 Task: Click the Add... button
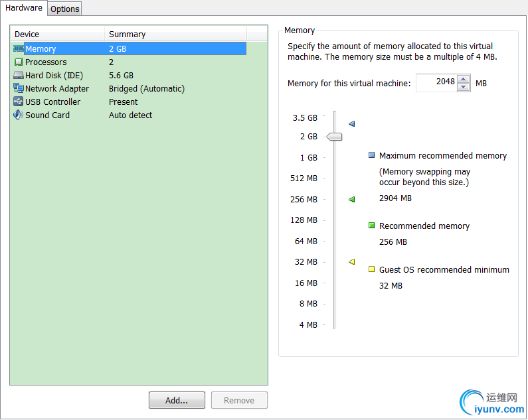[x=177, y=400]
